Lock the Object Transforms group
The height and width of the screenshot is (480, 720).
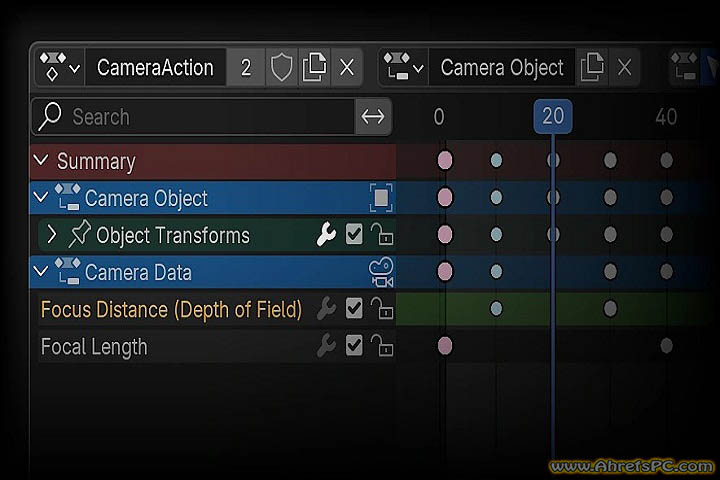coord(382,234)
